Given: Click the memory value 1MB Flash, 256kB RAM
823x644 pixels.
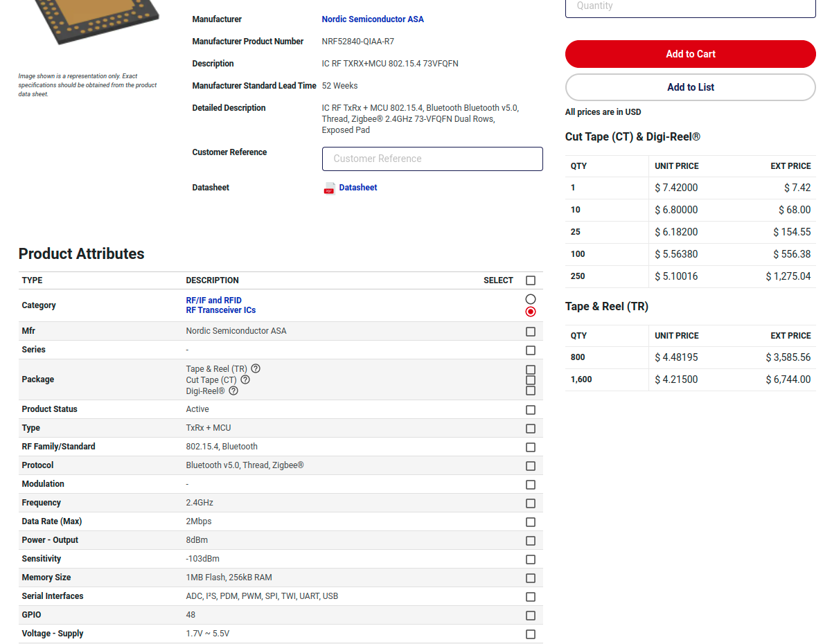Looking at the screenshot, I should coord(229,578).
